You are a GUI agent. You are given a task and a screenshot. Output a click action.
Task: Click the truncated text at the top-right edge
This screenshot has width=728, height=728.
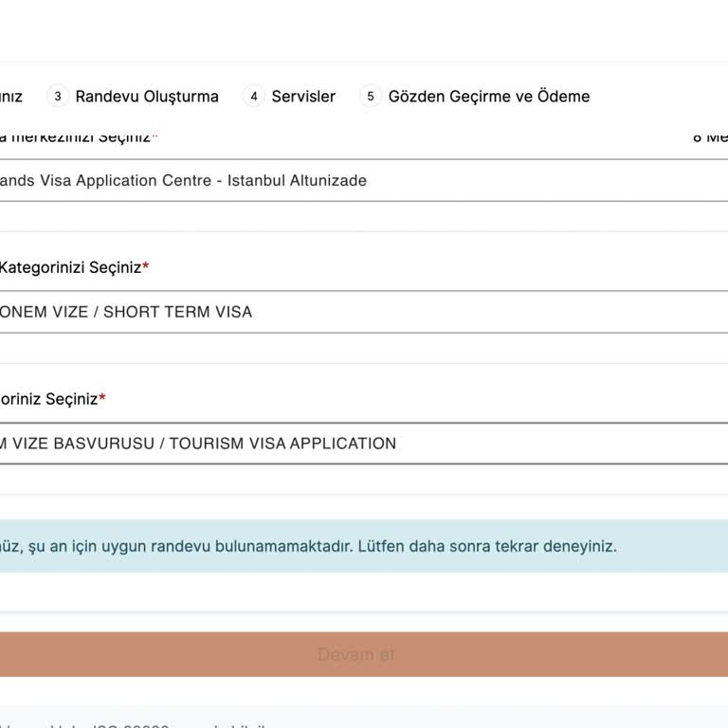point(710,138)
